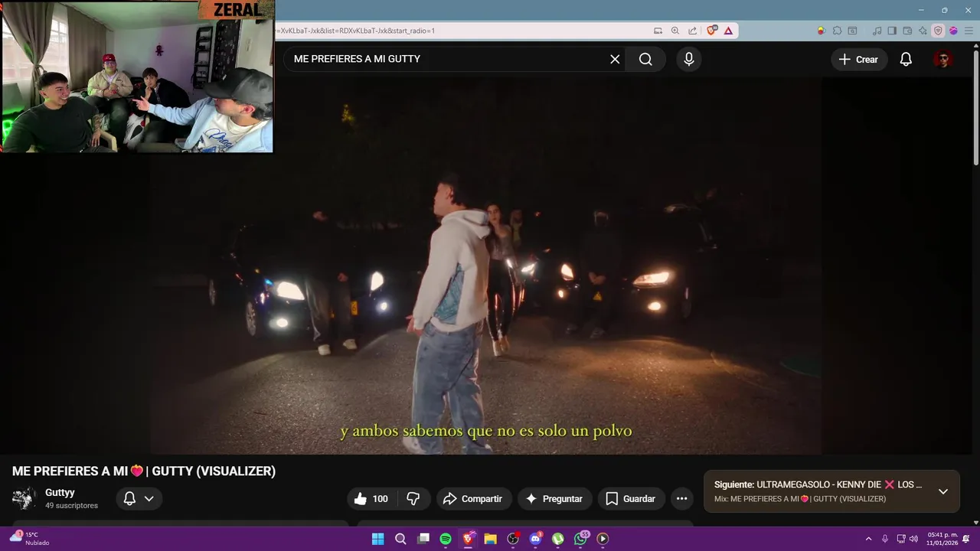
Task: Toggle the browser sidebar panel
Action: (892, 31)
